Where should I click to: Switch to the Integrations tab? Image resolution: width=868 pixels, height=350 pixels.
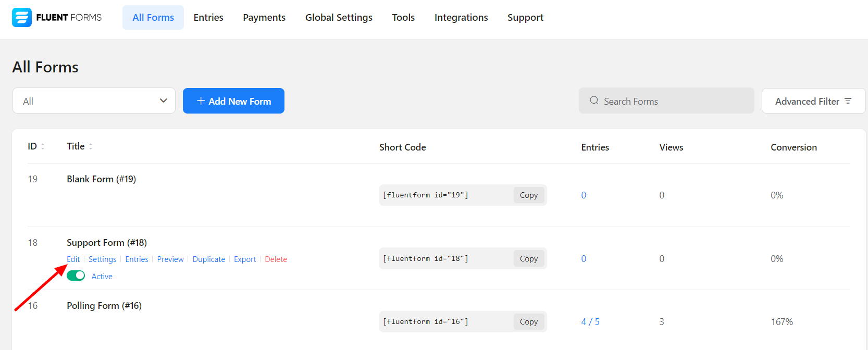(x=461, y=18)
